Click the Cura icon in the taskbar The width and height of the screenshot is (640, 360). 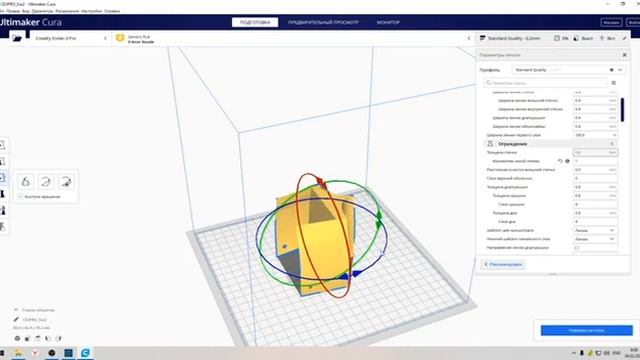[85, 353]
